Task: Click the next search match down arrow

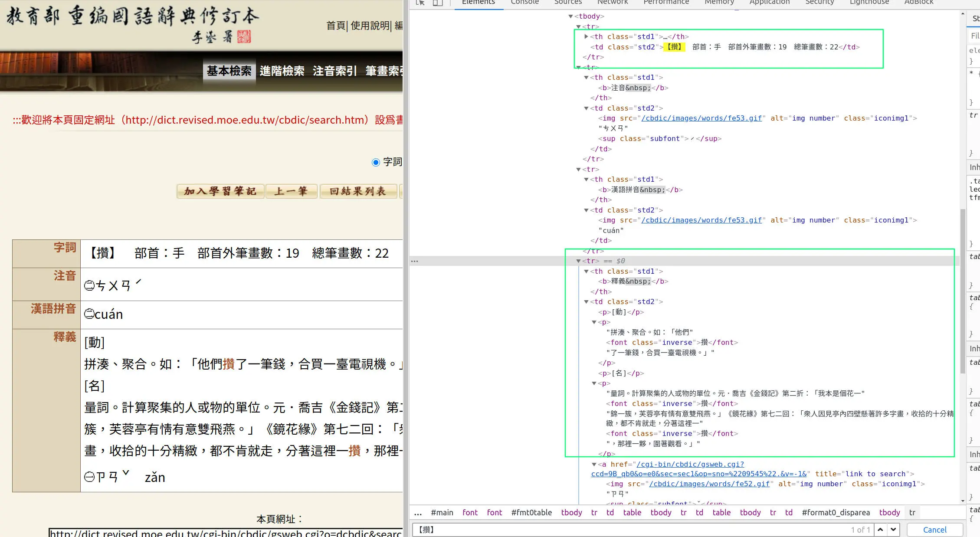Action: coord(893,530)
